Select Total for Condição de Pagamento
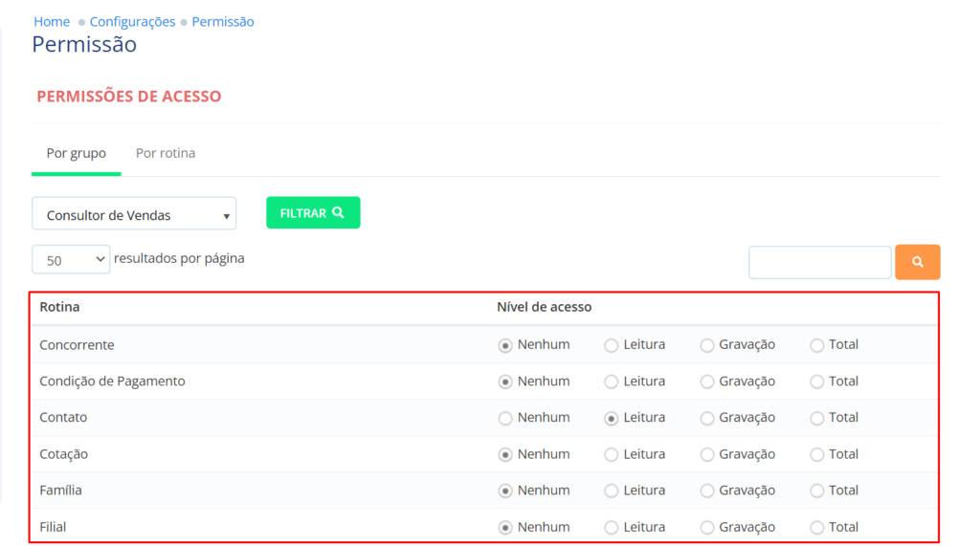The image size is (980, 546). (x=817, y=382)
